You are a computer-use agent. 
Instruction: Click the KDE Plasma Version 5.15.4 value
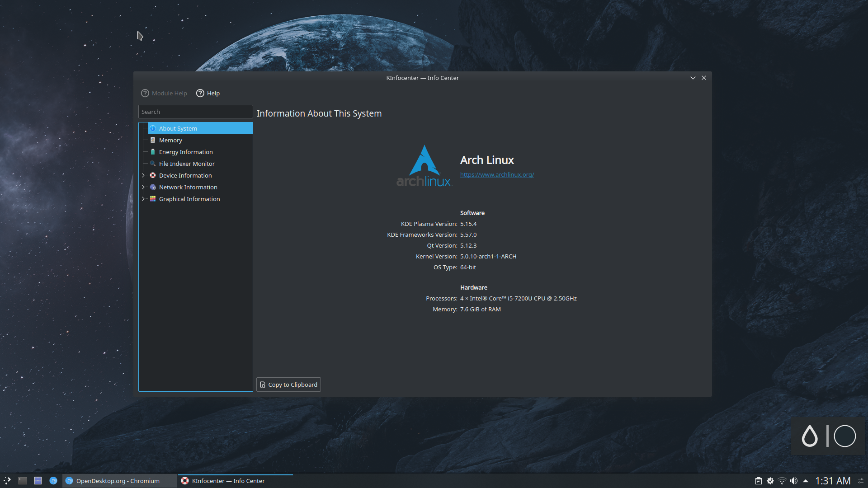pos(468,224)
